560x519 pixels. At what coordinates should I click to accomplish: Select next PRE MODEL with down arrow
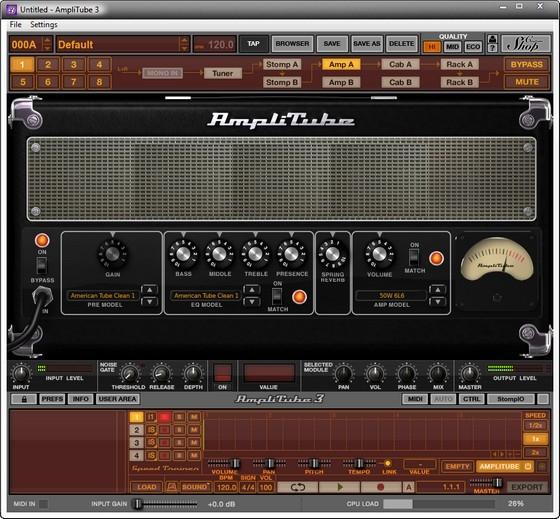[x=150, y=302]
